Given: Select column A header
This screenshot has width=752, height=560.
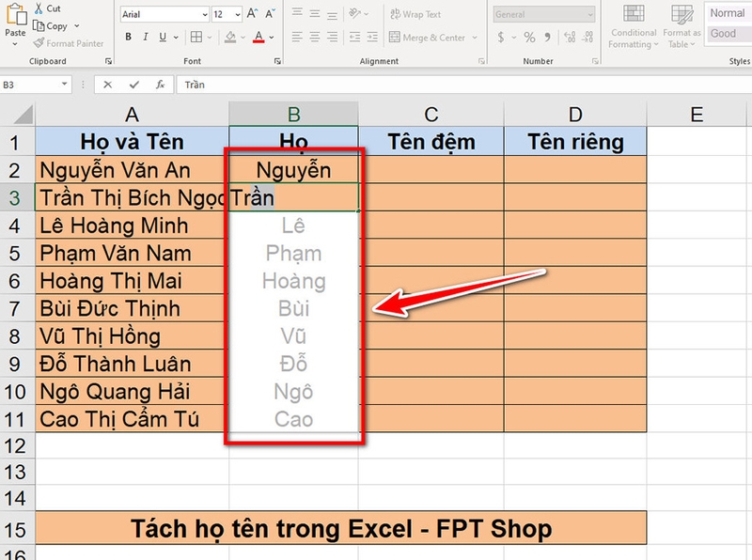Looking at the screenshot, I should pos(132,115).
